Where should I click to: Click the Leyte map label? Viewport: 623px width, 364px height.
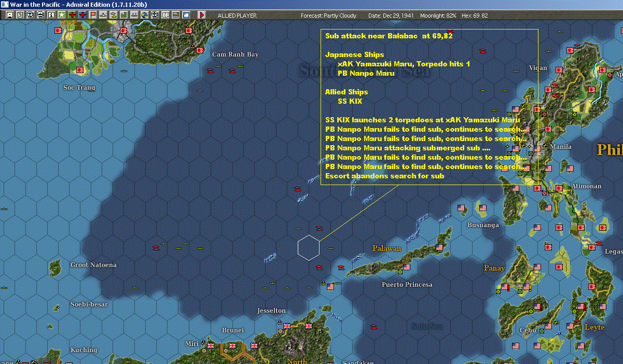594,327
